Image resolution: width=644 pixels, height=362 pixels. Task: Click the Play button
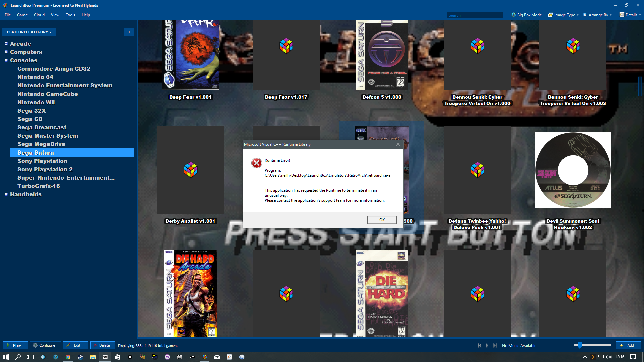click(15, 345)
